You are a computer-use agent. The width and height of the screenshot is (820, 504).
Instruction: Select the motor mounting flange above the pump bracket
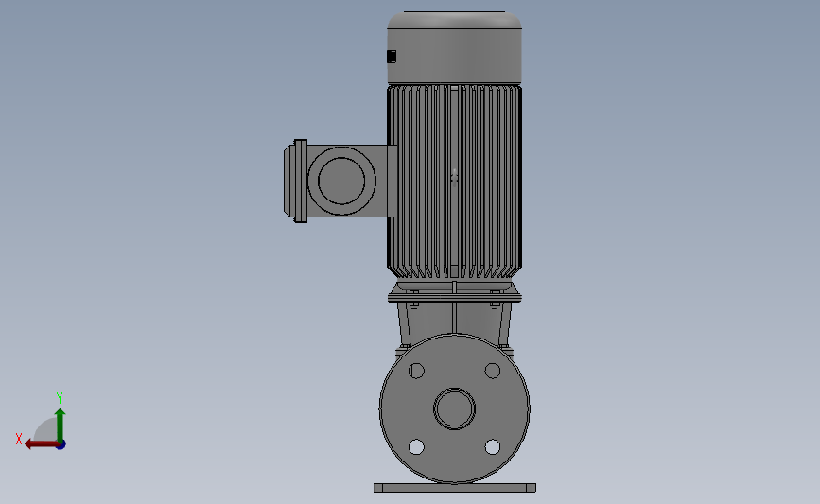click(x=454, y=298)
